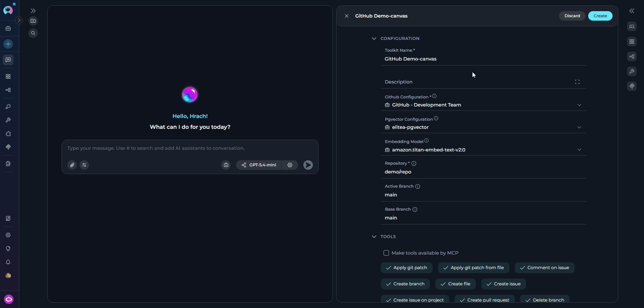Click the send message arrow button
Screen dimensions: 644x308
308,165
